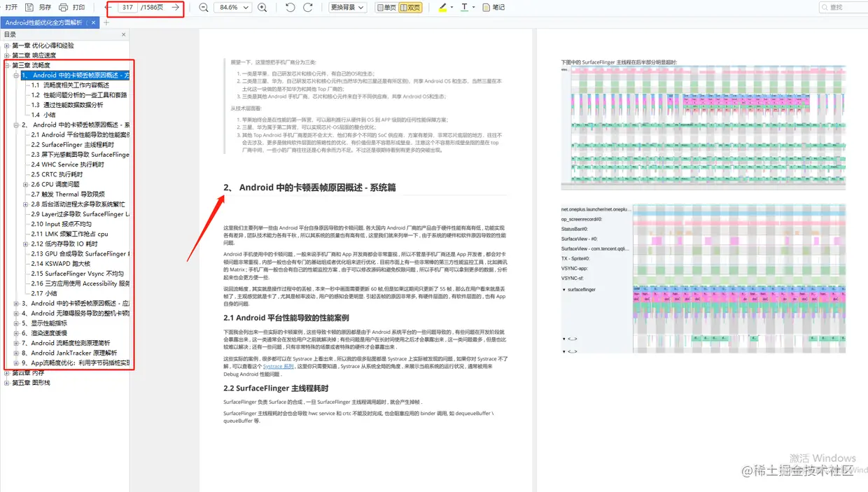The height and width of the screenshot is (492, 868).
Task: Open underline T tool dropdown arrow
Action: pyautogui.click(x=474, y=7)
